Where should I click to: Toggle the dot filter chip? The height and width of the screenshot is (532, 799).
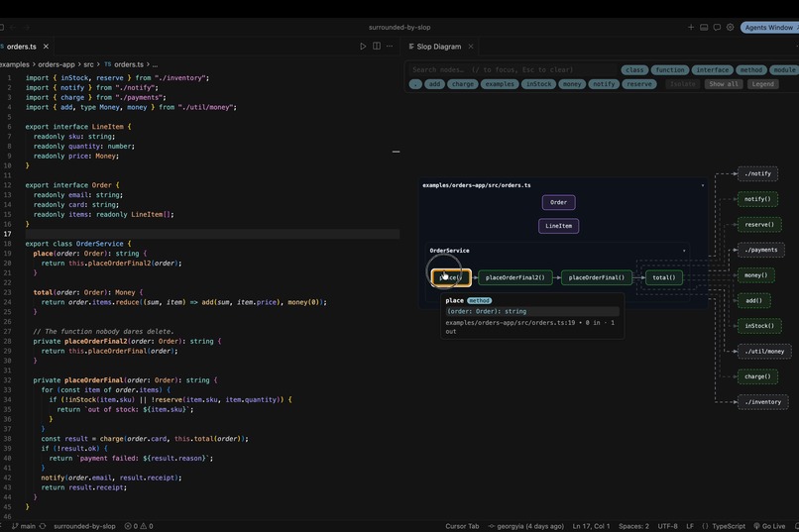click(415, 84)
